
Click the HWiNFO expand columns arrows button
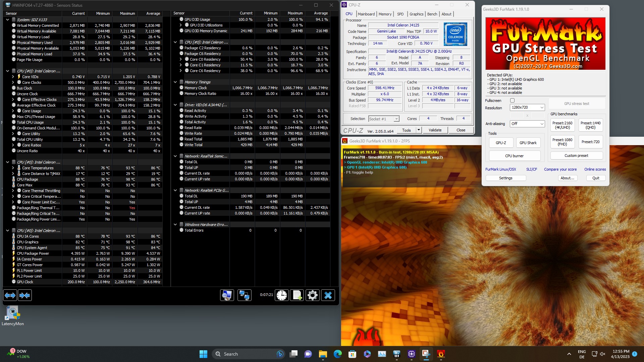tap(10, 295)
